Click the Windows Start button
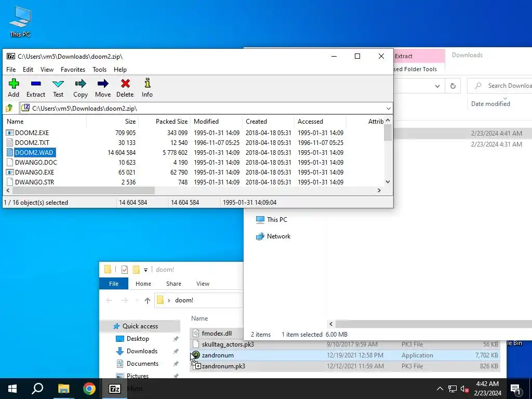This screenshot has height=399, width=532. pos(12,389)
